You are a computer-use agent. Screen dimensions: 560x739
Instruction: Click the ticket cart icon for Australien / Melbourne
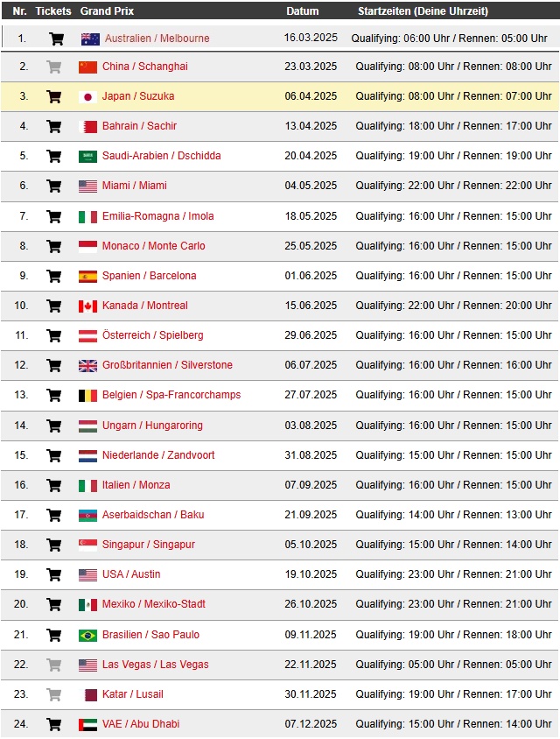[57, 39]
